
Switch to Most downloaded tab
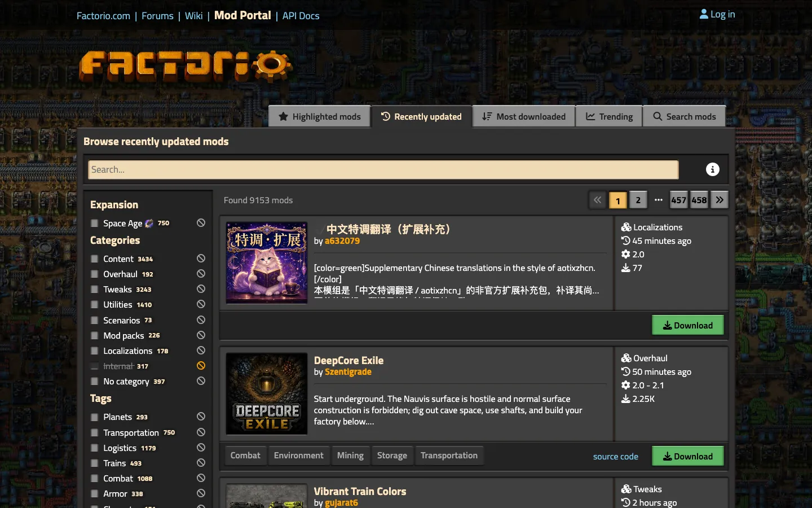524,116
